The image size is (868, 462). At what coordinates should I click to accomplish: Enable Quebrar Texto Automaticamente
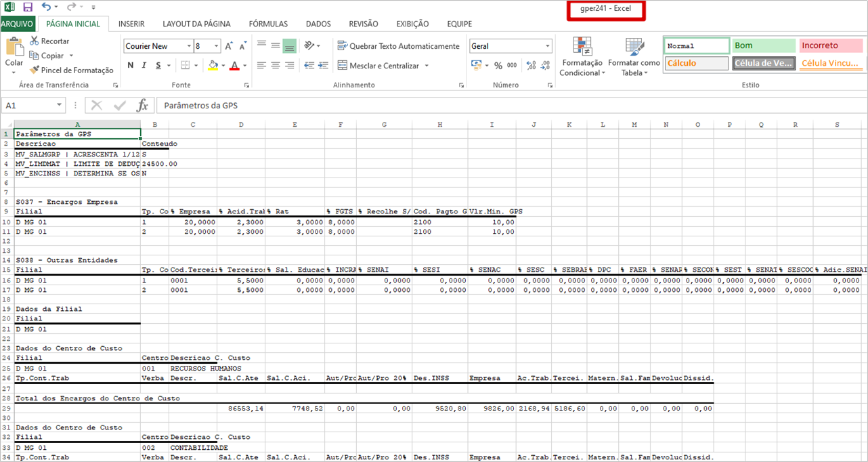coord(399,46)
